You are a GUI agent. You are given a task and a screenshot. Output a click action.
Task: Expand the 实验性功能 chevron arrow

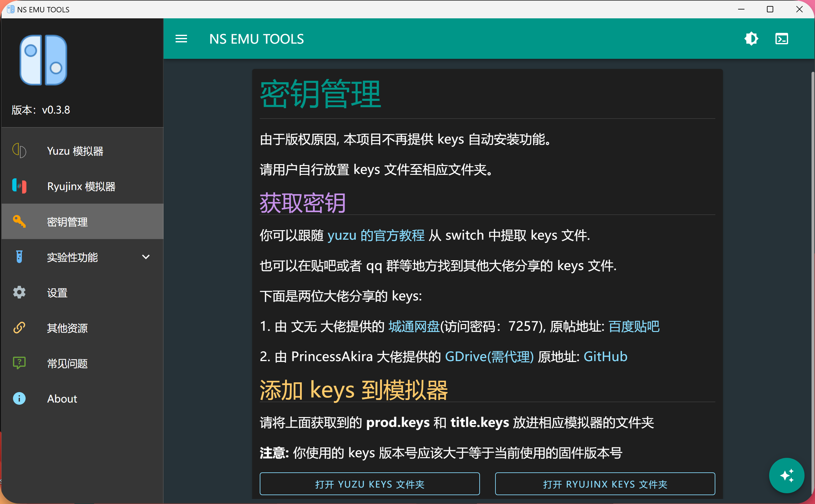146,257
